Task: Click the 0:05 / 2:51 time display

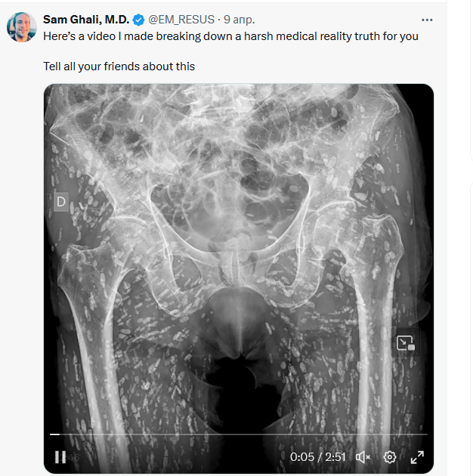Action: [x=317, y=457]
